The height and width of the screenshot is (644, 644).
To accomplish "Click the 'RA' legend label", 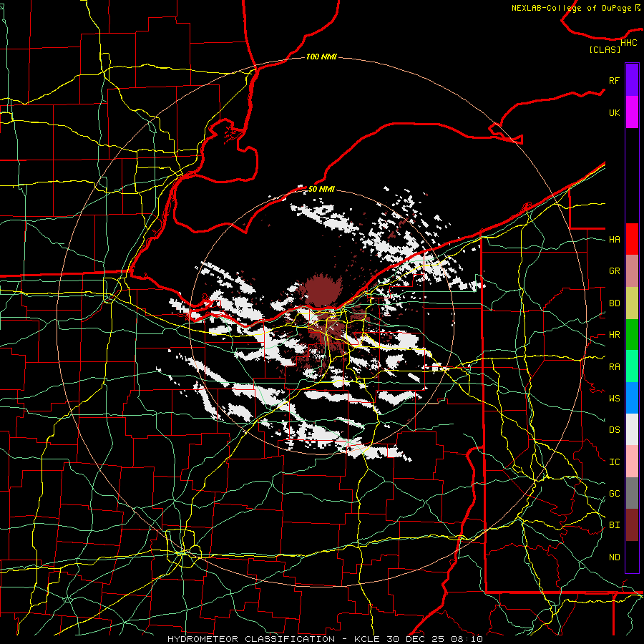I will (x=614, y=367).
